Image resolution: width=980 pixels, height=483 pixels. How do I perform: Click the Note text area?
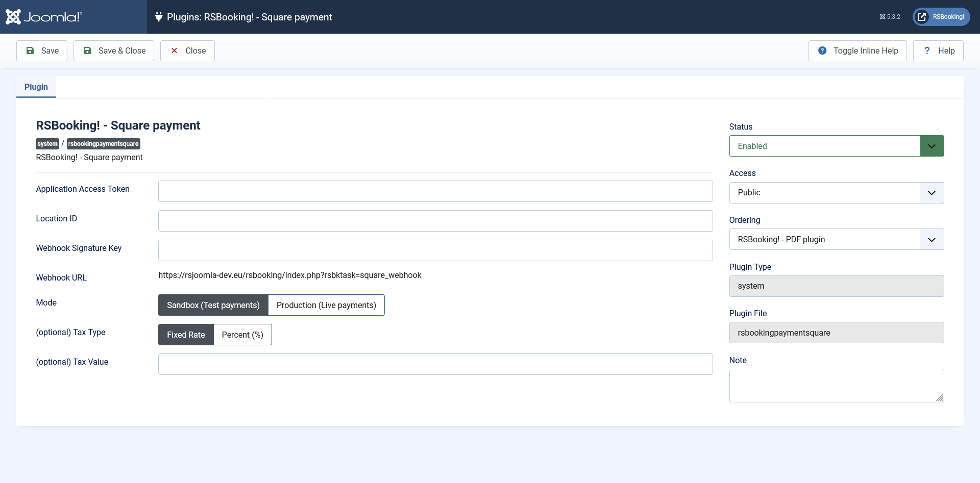(x=837, y=386)
